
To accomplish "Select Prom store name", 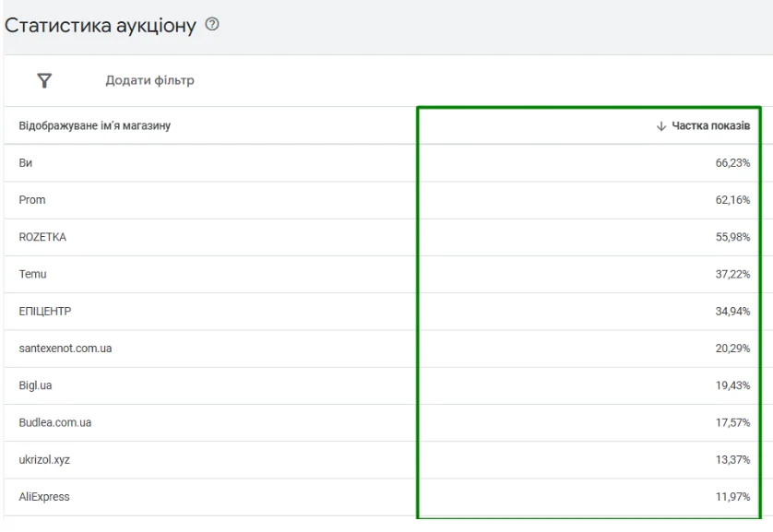I will tap(32, 200).
